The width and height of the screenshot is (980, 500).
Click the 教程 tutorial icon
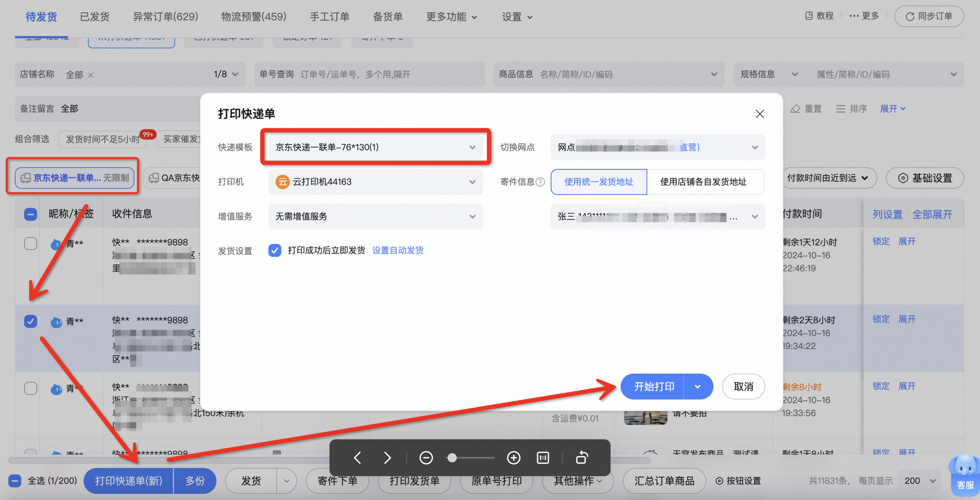click(809, 16)
